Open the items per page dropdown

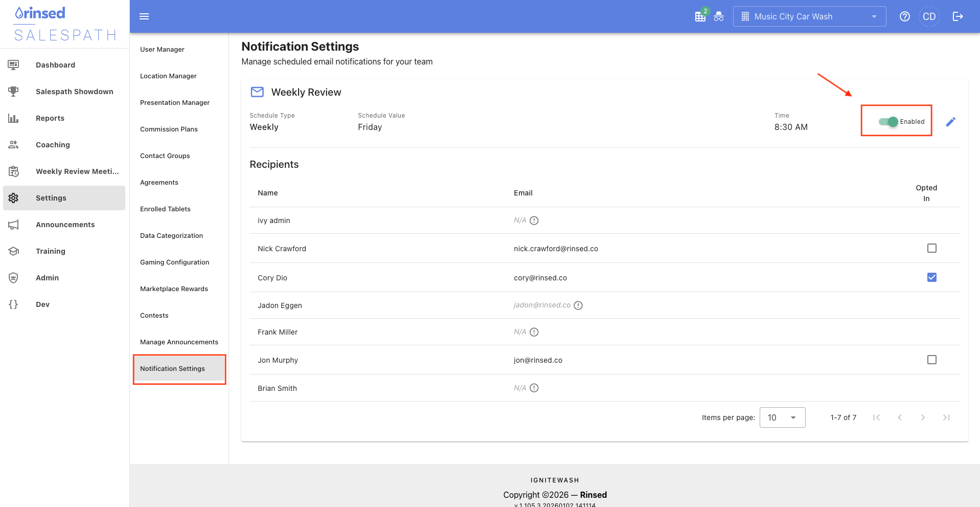[782, 417]
